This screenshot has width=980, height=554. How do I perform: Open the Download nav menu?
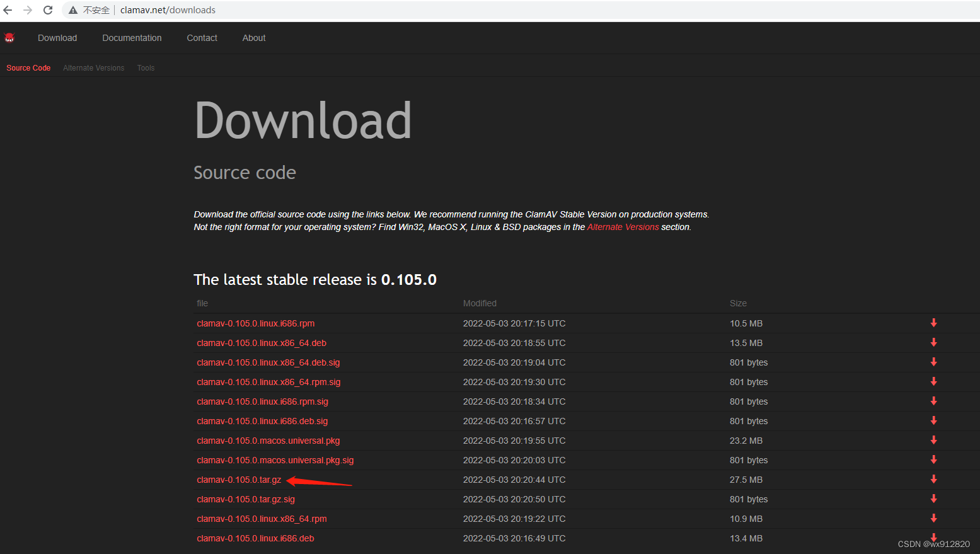point(57,38)
